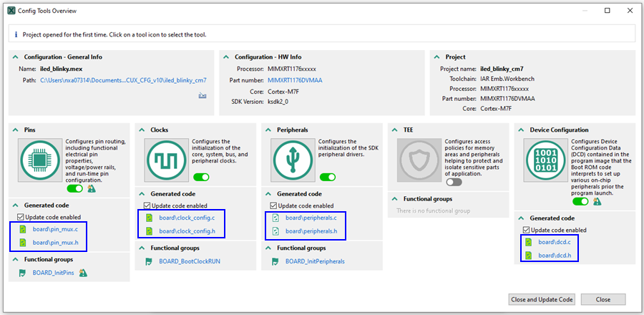Open the BOARD_BootClockRUN functional group
The image size is (644, 315).
(189, 261)
